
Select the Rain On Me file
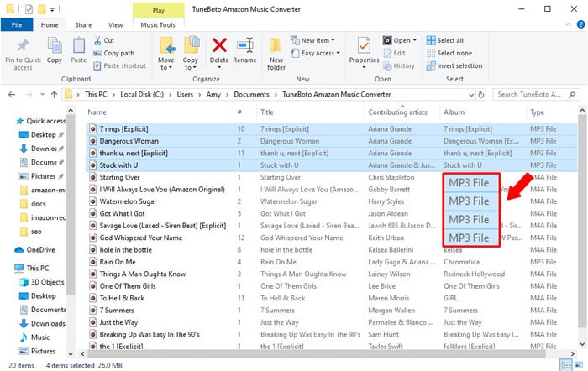[118, 262]
